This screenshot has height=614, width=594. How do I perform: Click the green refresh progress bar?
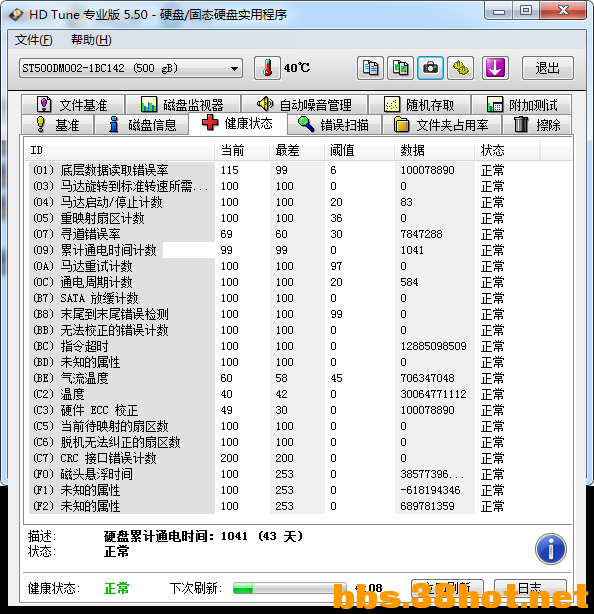[290, 588]
